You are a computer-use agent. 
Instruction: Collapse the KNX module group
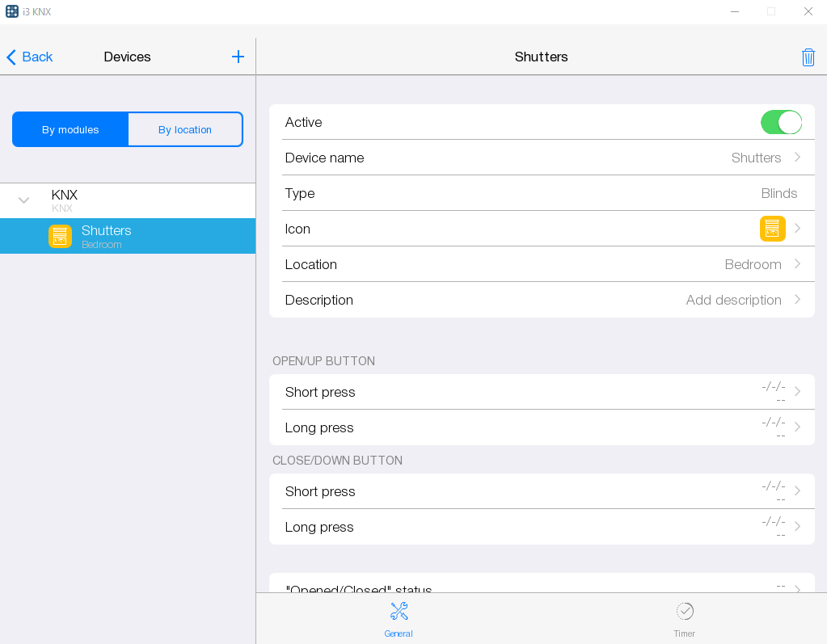pyautogui.click(x=24, y=200)
